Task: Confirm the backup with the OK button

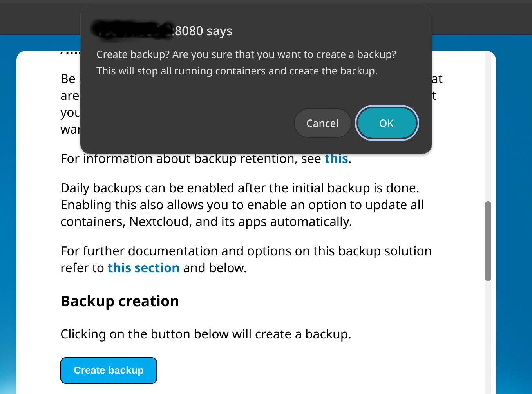Action: (x=387, y=123)
